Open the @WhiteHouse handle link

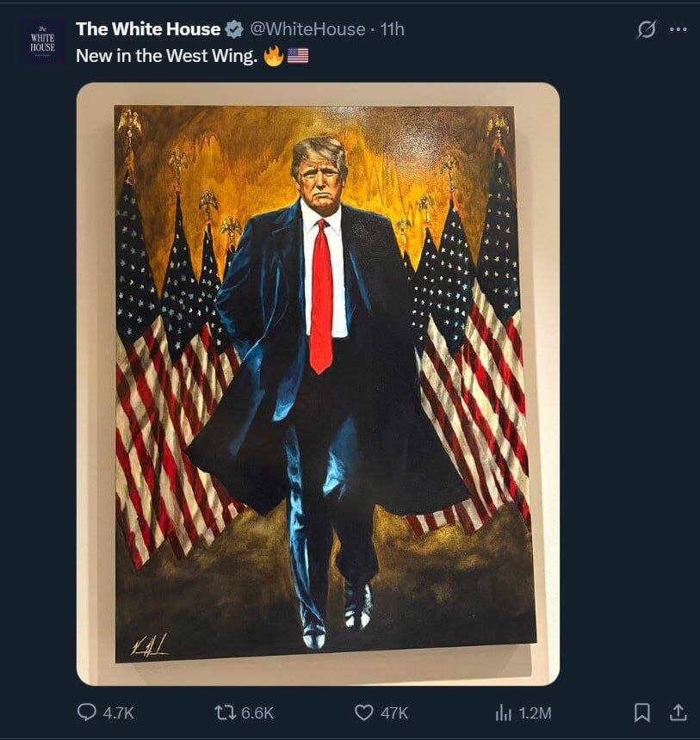307,29
